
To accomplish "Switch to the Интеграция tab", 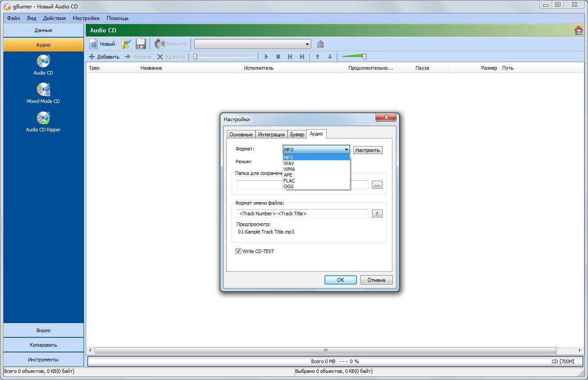I will (x=271, y=135).
